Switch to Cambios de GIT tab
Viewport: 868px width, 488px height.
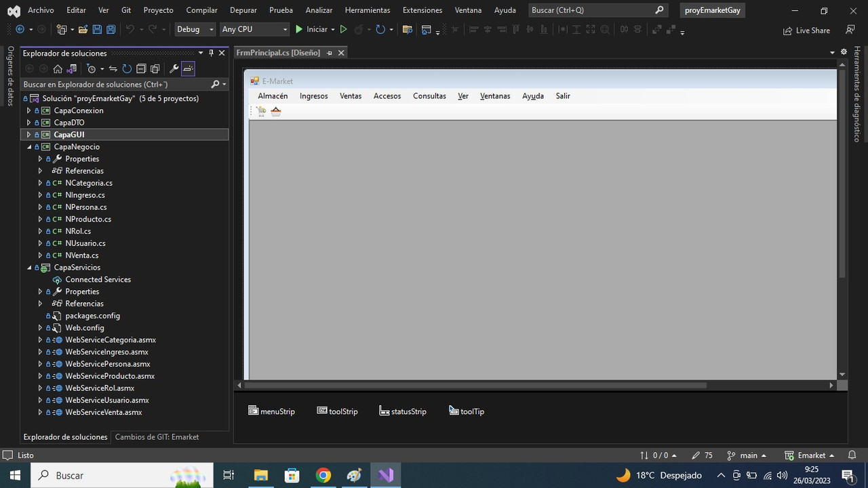pyautogui.click(x=157, y=437)
